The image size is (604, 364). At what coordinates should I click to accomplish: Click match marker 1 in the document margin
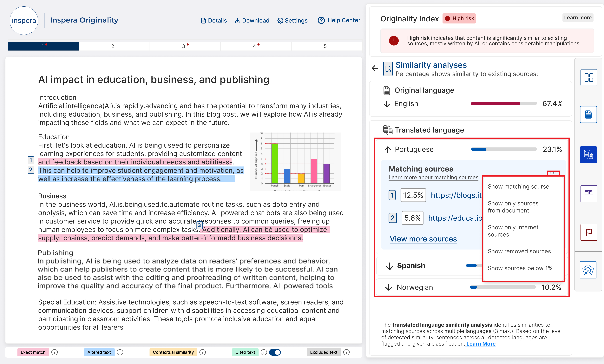31,160
